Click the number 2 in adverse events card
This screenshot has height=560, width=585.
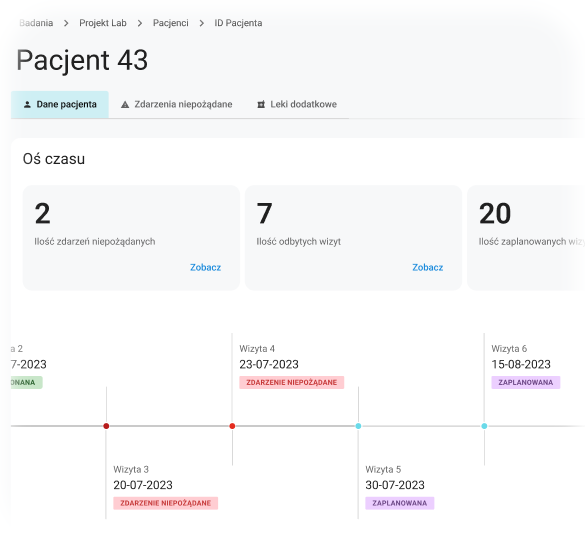[x=43, y=214]
